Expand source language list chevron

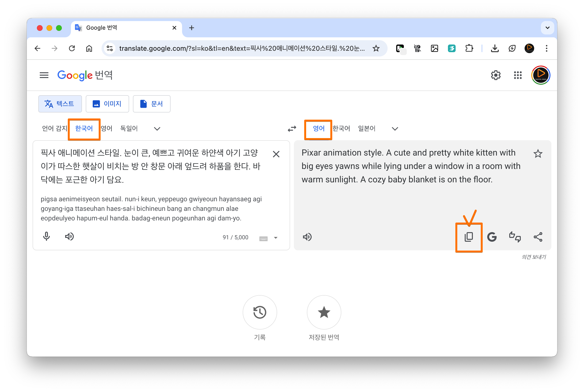click(x=157, y=129)
